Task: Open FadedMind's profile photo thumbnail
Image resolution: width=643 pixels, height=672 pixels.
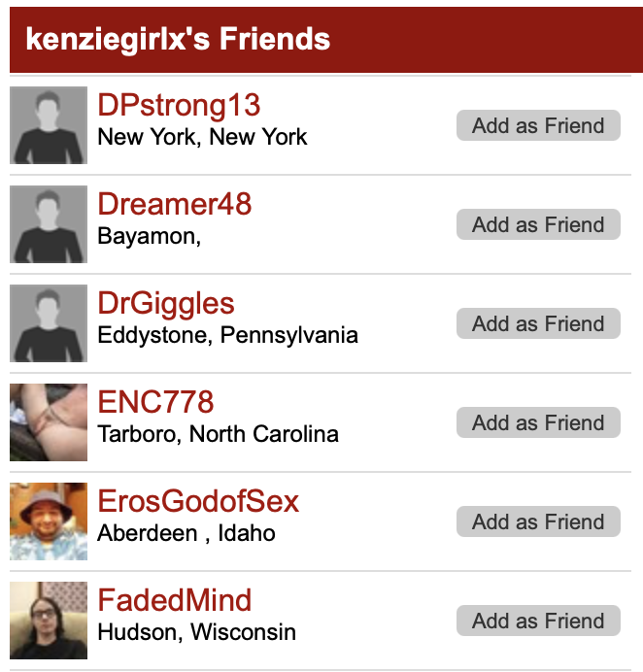Action: [49, 621]
